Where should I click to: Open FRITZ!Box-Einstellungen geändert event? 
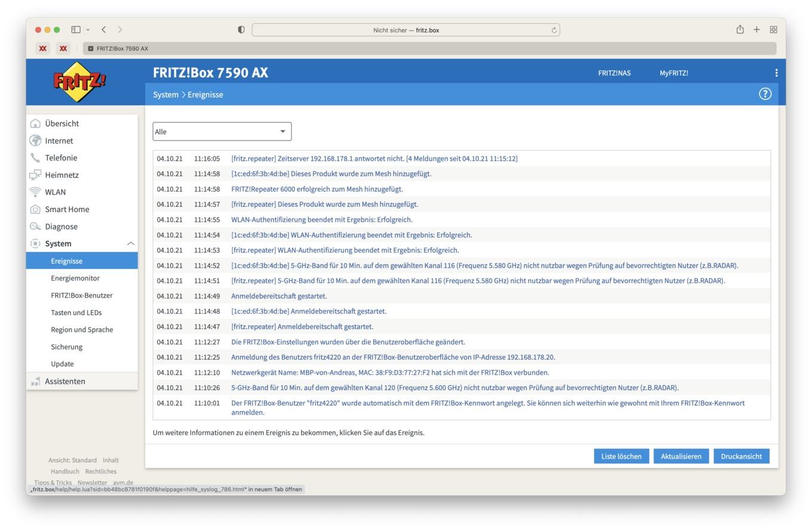pos(348,342)
